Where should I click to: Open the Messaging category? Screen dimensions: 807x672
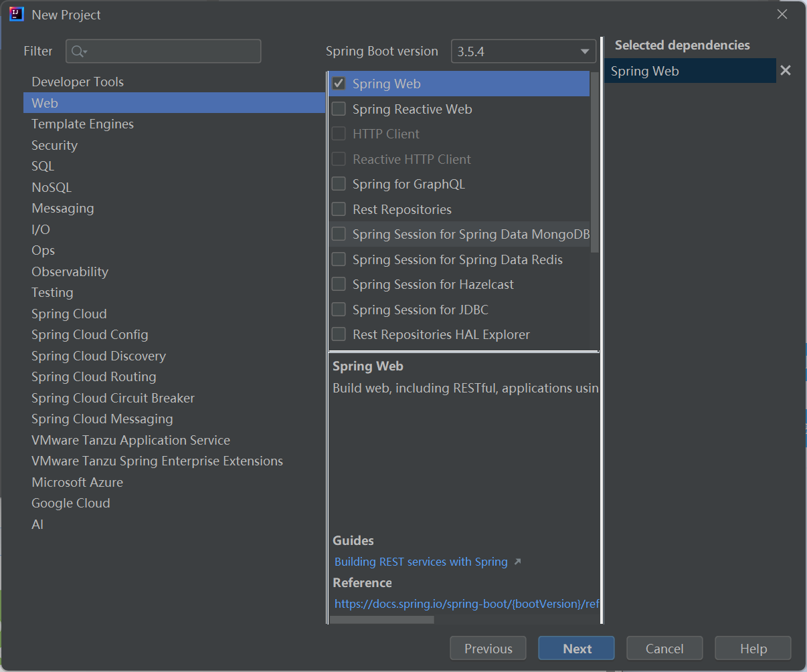174,208
